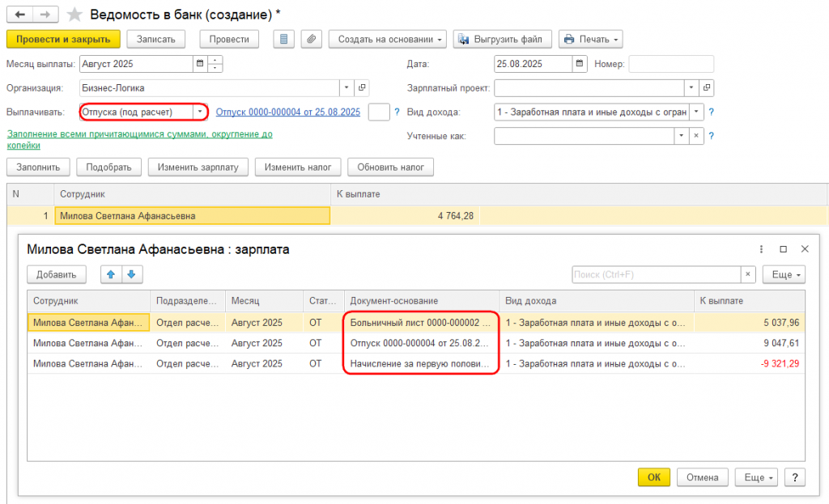The width and height of the screenshot is (829, 504).
Task: Star this document as favorite
Action: point(74,15)
